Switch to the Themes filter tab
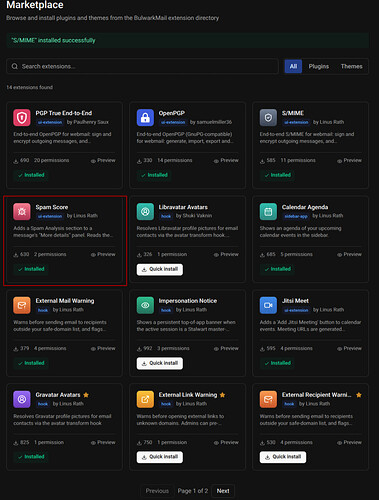Viewport: 379px width, 500px height. click(351, 66)
